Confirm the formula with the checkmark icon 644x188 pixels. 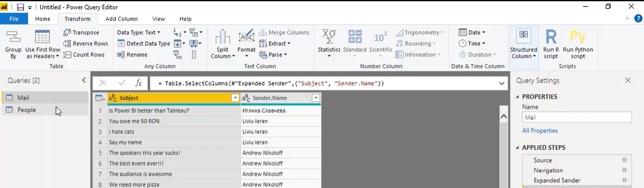point(122,83)
